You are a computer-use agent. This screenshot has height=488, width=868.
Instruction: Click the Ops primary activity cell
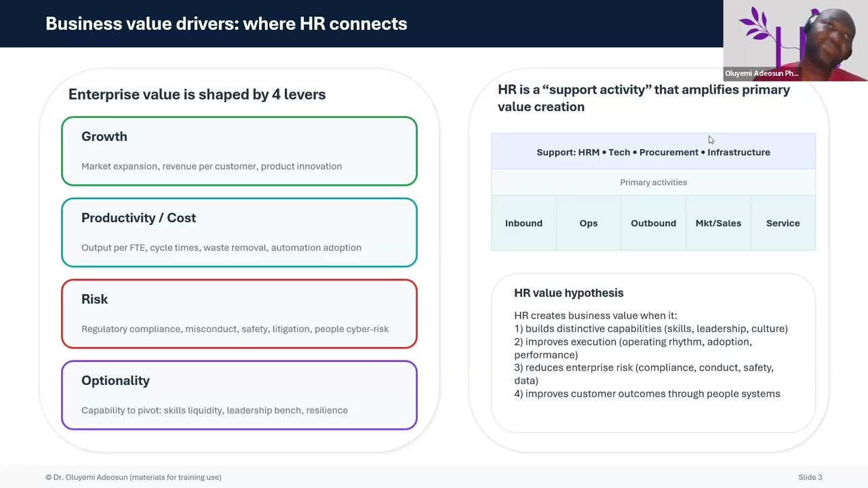click(589, 223)
